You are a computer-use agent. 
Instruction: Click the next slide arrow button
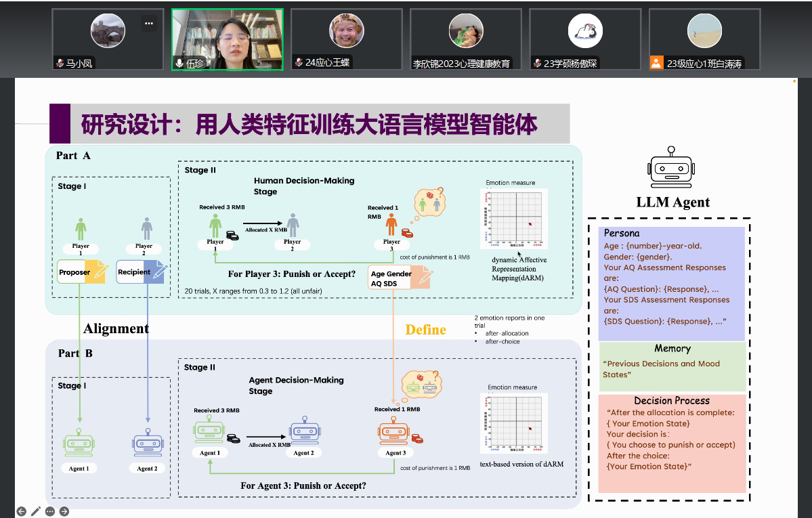[64, 511]
